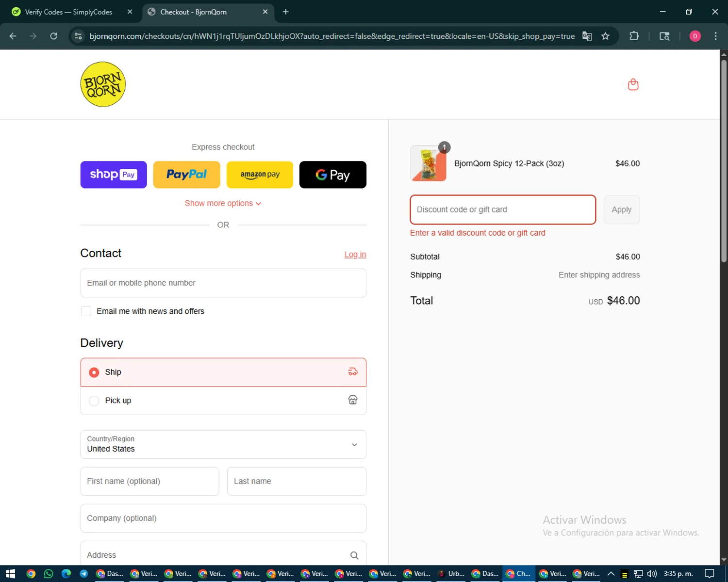The width and height of the screenshot is (728, 582).
Task: Click the Enter shipping address text
Action: [599, 275]
